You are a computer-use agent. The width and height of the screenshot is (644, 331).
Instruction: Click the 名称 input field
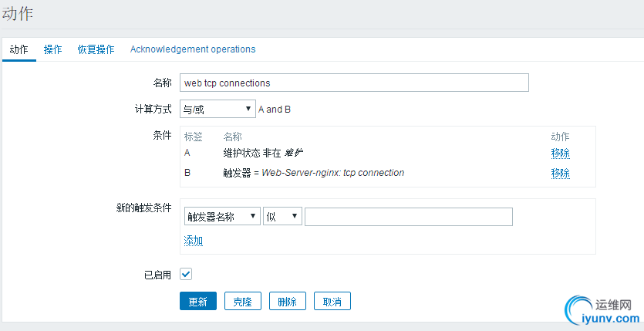coord(354,83)
